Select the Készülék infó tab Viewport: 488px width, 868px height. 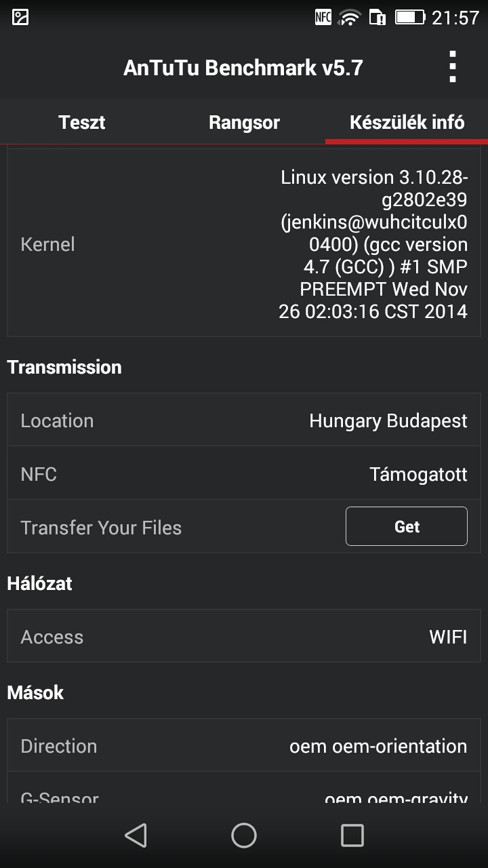(407, 123)
